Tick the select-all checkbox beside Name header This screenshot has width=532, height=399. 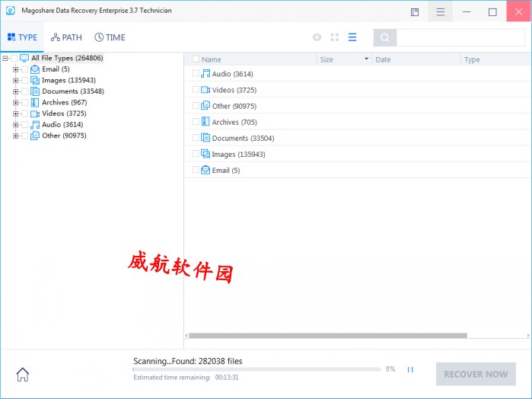click(x=196, y=59)
